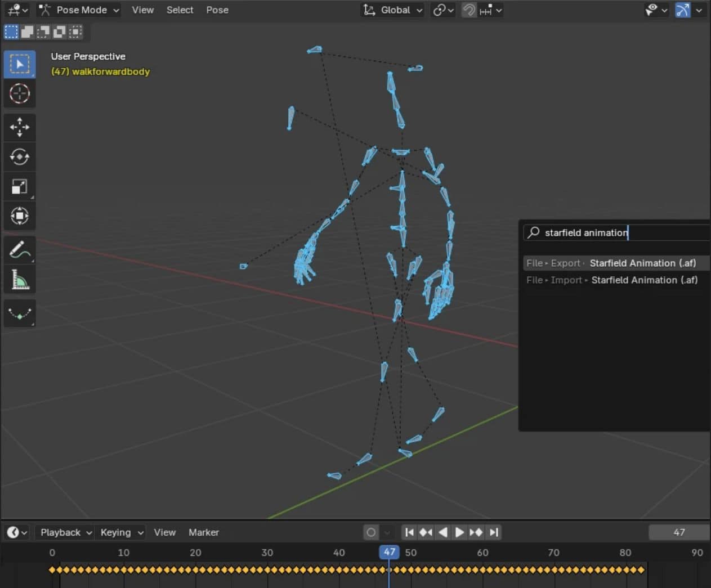Activate the 3D Cursor tool

tap(20, 93)
